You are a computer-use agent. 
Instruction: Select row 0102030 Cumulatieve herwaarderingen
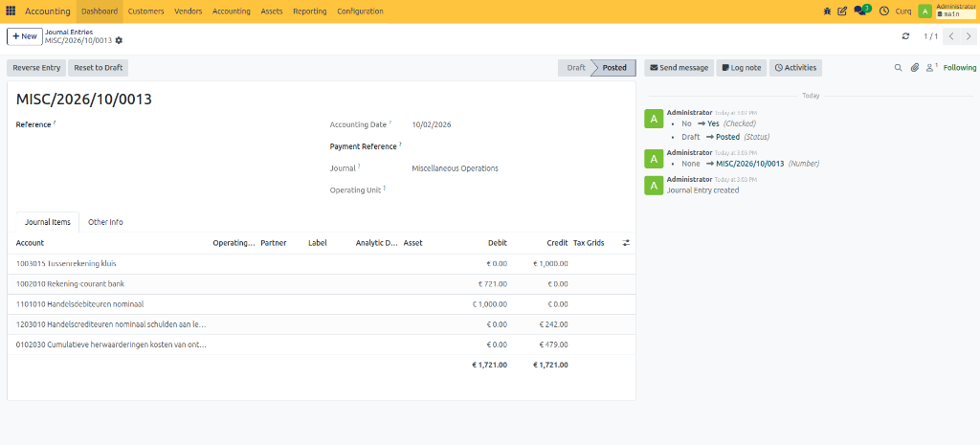(x=322, y=345)
